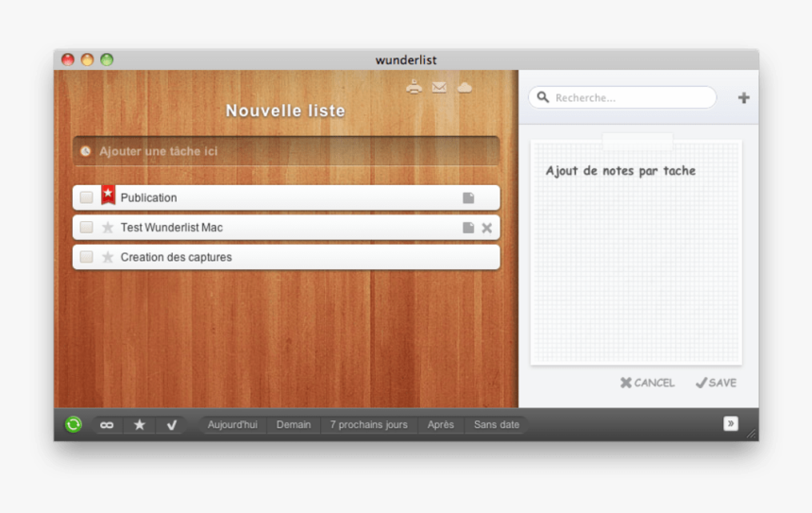Filter tasks by Aujourd'hui
This screenshot has width=812, height=513.
click(232, 424)
